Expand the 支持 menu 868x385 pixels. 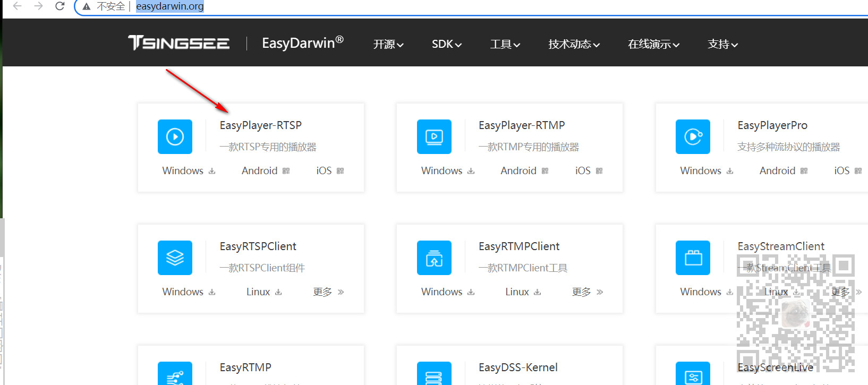pyautogui.click(x=723, y=44)
